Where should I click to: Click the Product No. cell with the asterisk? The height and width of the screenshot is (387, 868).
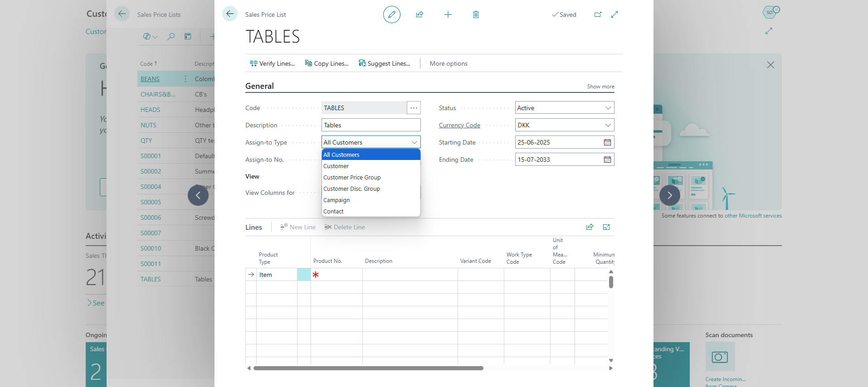[336, 275]
